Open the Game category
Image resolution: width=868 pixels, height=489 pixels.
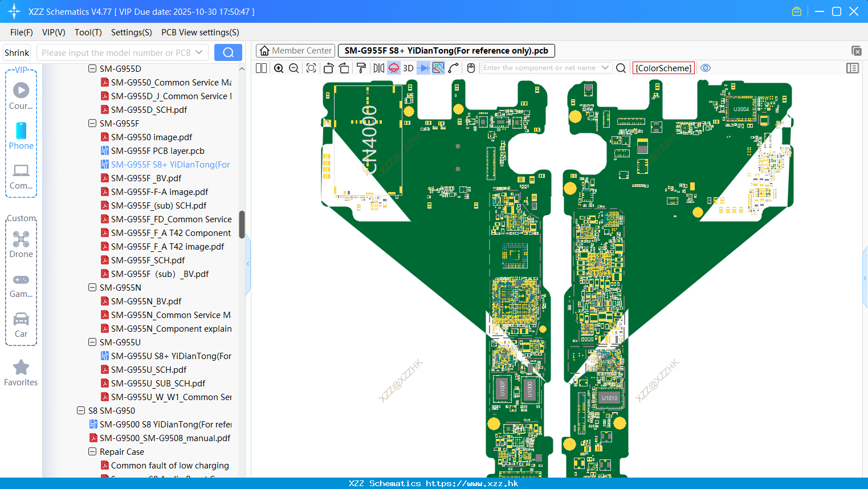coord(21,285)
